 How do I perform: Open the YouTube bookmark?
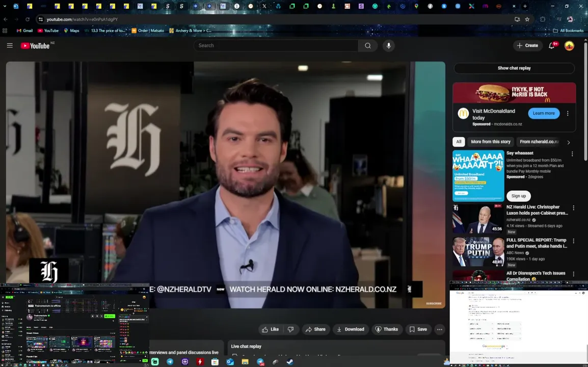48,31
